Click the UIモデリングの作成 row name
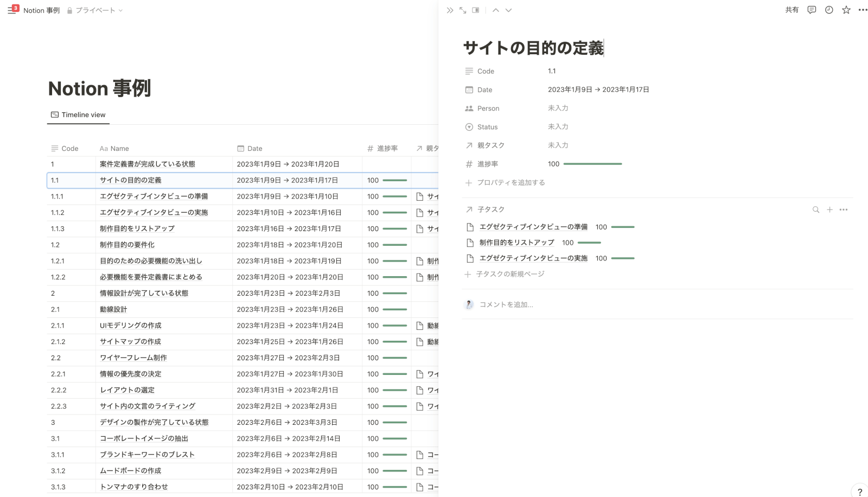The image size is (868, 497). 130,326
